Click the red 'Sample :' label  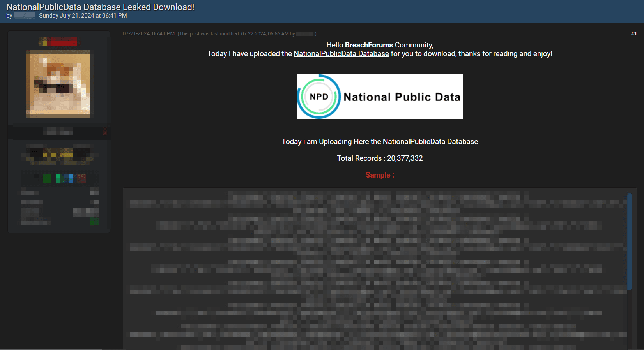(x=380, y=175)
